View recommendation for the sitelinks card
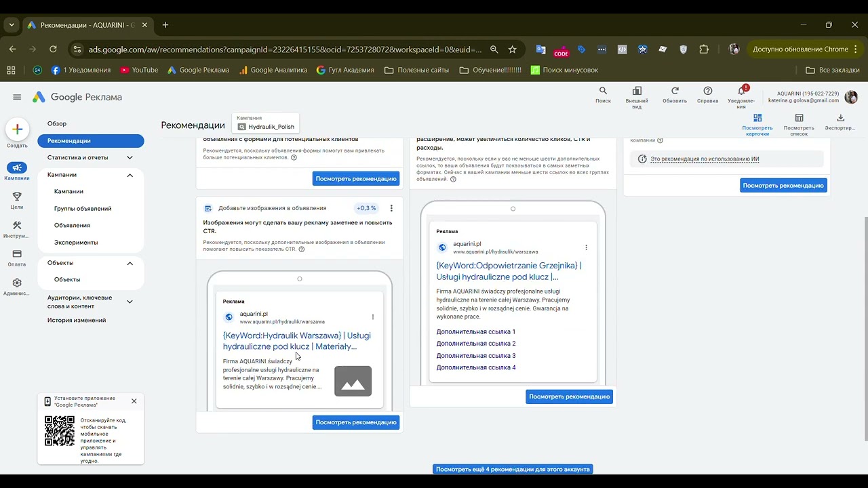This screenshot has width=868, height=488. pos(569,396)
